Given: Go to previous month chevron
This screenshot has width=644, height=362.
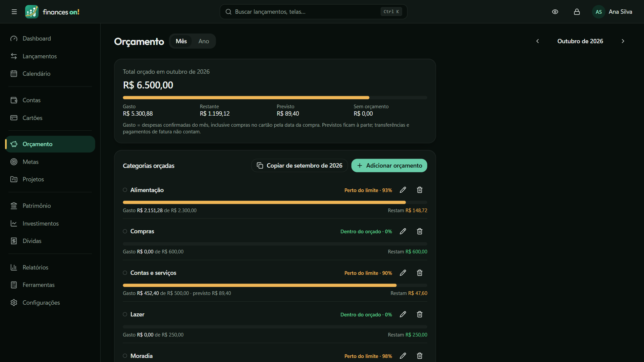Looking at the screenshot, I should pyautogui.click(x=538, y=41).
